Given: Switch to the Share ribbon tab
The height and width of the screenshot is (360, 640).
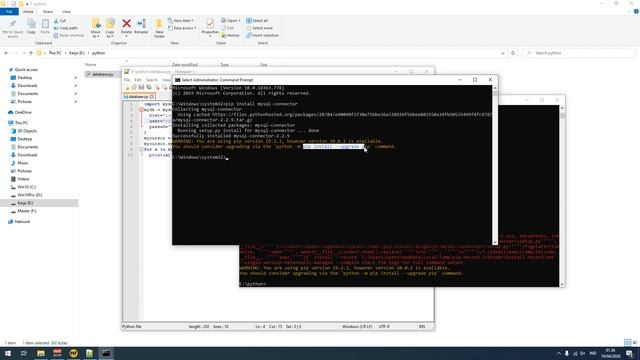Looking at the screenshot, I should (x=48, y=12).
